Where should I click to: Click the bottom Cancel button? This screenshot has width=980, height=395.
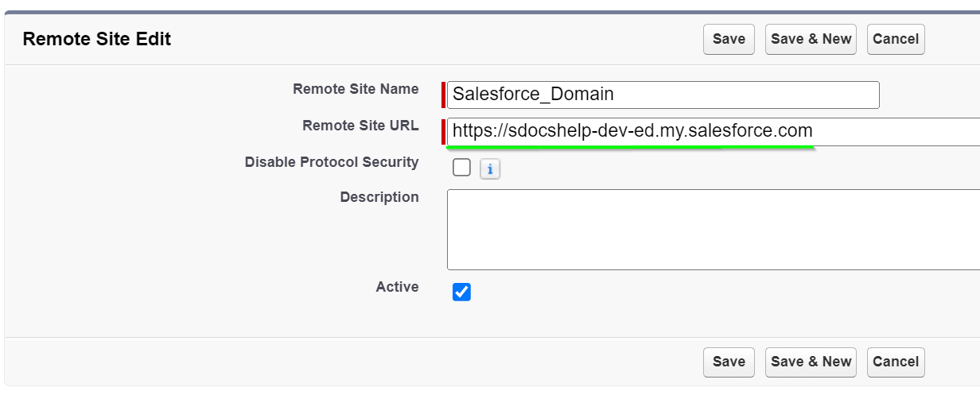tap(896, 362)
